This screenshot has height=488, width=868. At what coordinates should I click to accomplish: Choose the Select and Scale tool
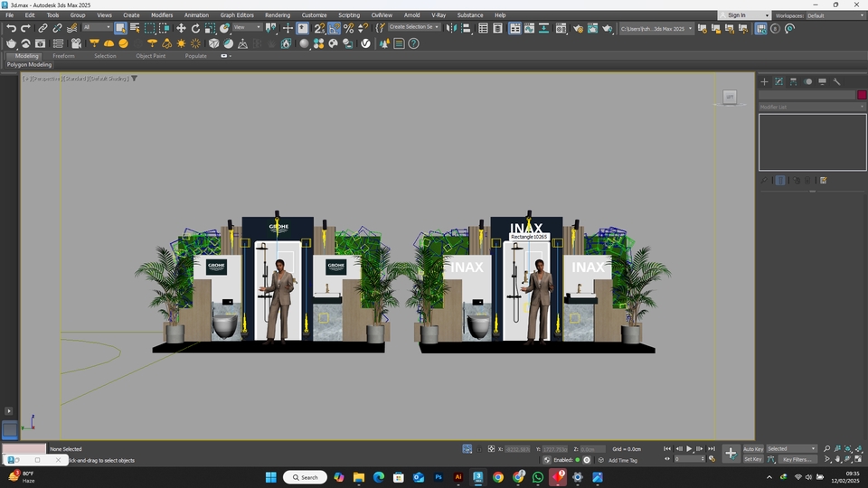[x=210, y=28]
